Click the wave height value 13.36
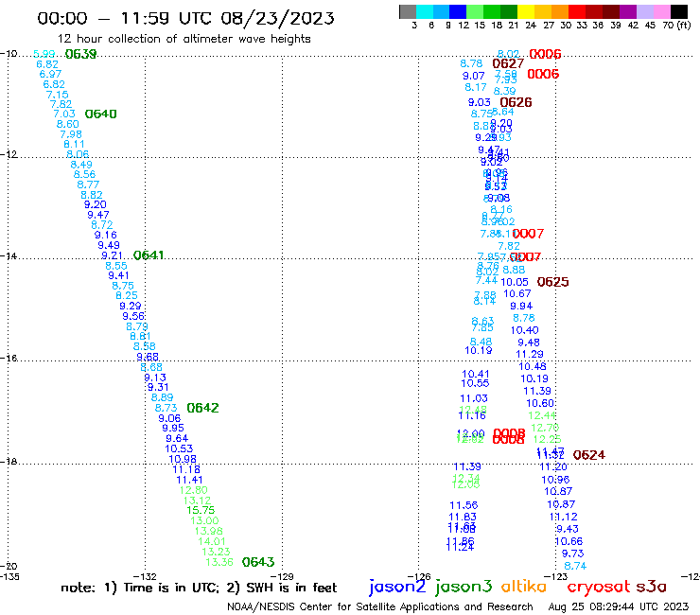 (x=219, y=562)
